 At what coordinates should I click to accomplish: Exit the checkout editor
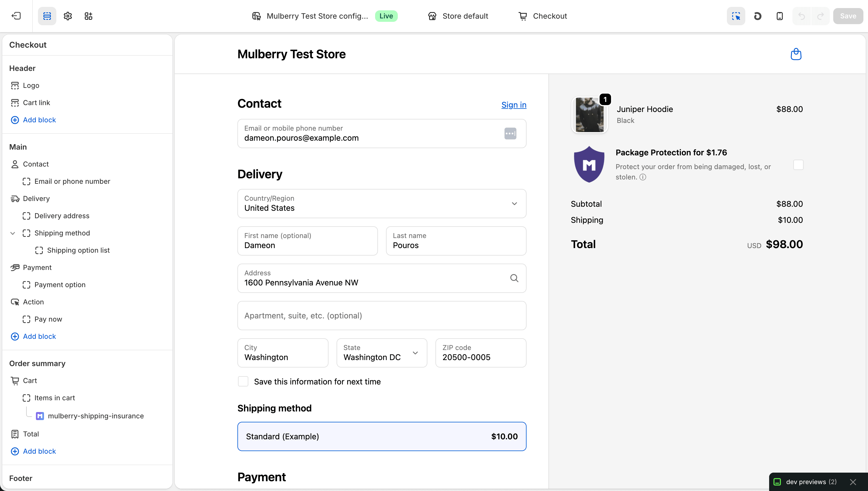tap(16, 16)
